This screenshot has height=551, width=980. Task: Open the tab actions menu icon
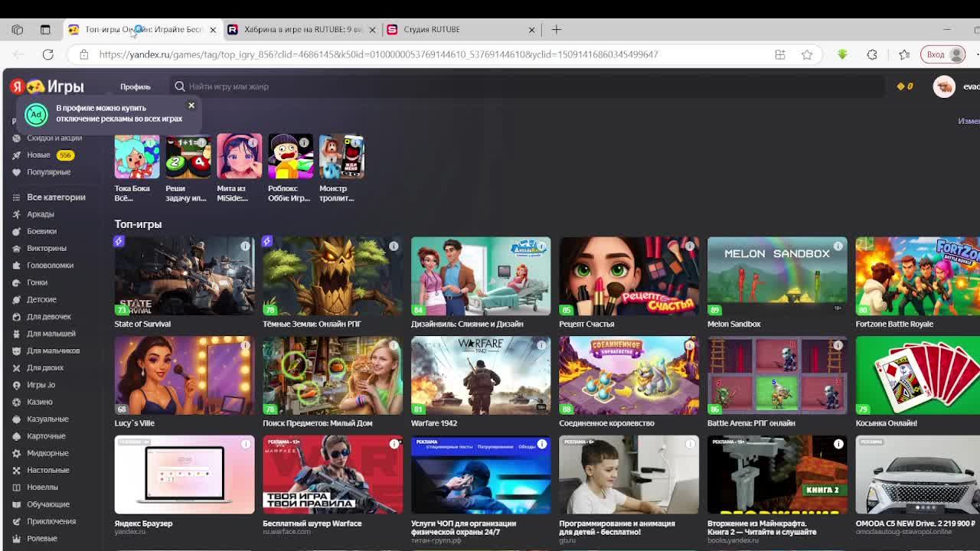pos(45,29)
